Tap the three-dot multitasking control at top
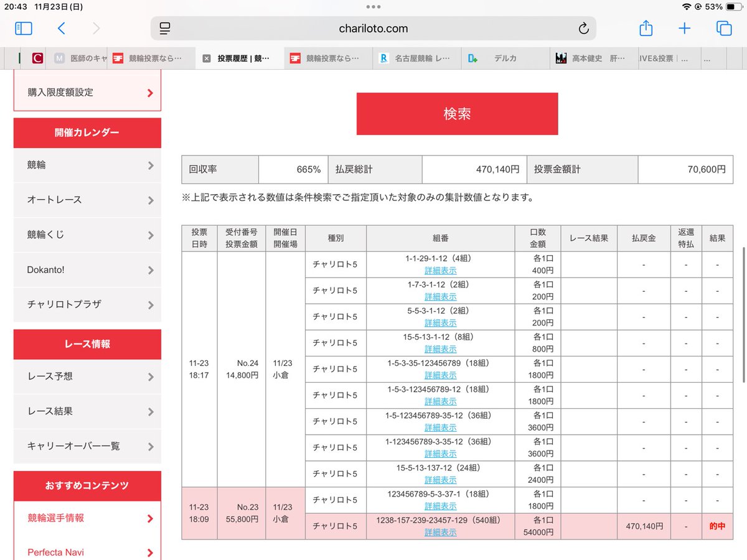This screenshot has height=560, width=747. (374, 6)
